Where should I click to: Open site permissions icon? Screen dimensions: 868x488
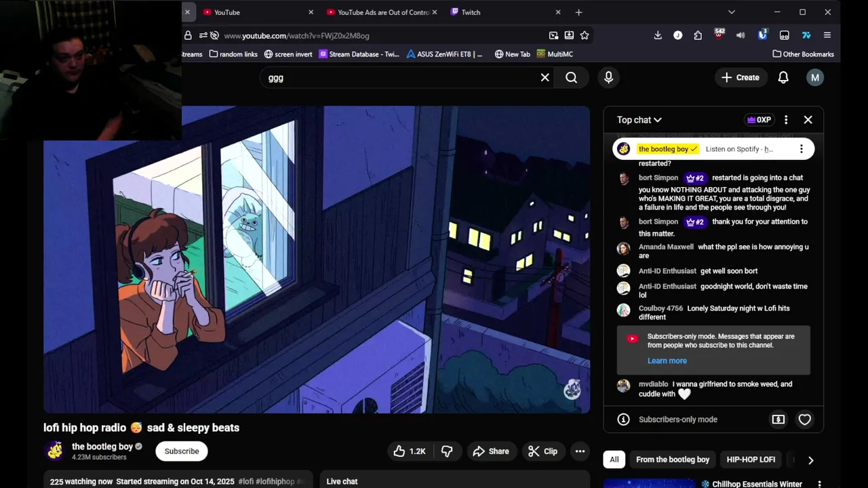click(x=203, y=35)
